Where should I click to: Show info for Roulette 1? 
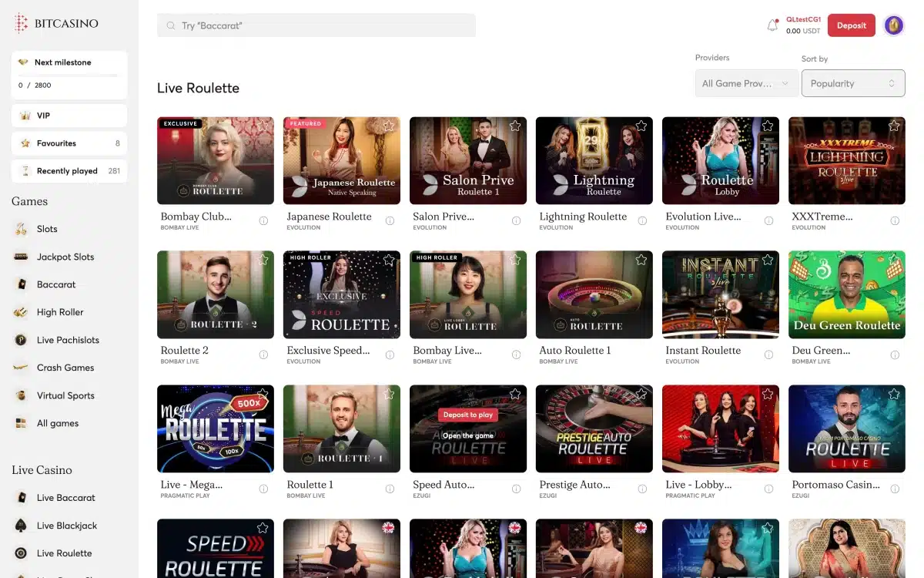click(x=390, y=489)
